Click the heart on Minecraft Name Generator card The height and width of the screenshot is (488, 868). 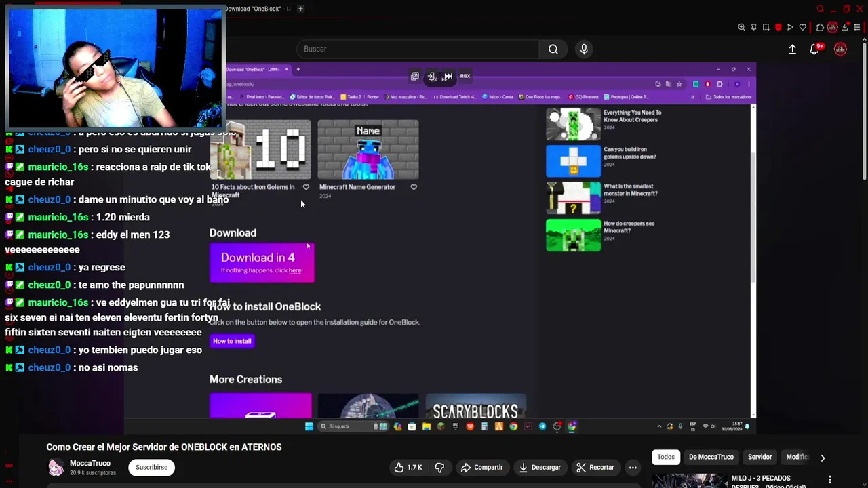(x=414, y=187)
